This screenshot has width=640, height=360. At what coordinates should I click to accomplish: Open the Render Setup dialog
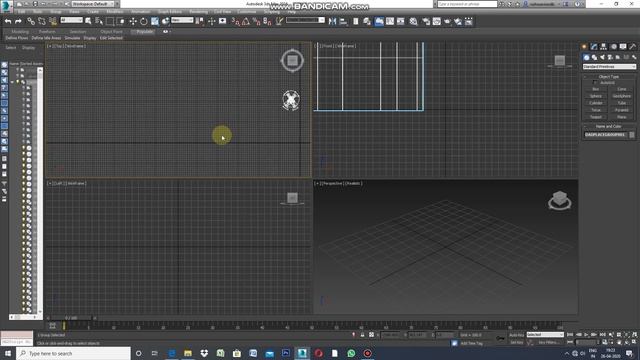[x=426, y=21]
